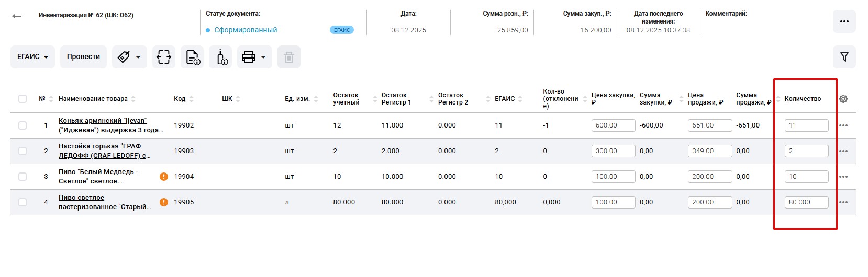
Task: Open the header three-dots menu
Action: tap(844, 21)
